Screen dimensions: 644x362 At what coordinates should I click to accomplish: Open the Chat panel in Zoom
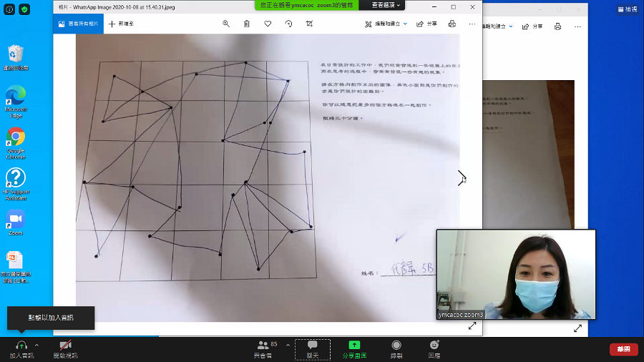tap(313, 350)
